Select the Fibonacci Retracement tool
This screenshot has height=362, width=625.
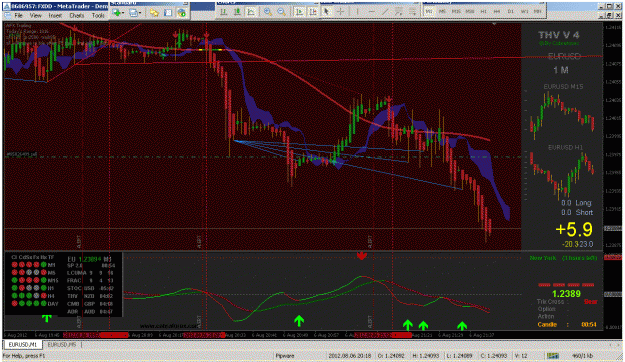(412, 12)
